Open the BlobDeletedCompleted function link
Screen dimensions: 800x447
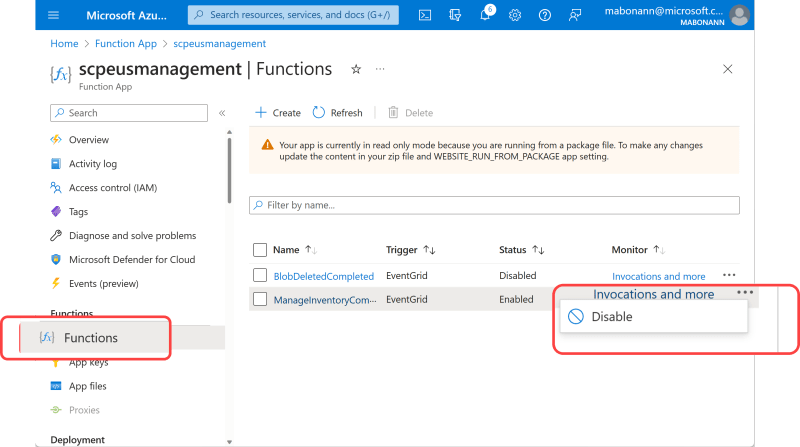(x=323, y=276)
